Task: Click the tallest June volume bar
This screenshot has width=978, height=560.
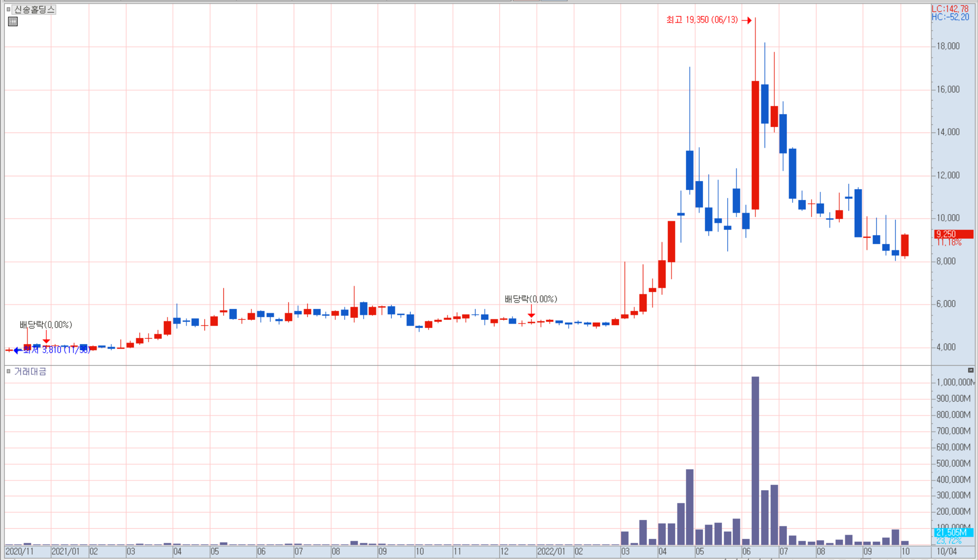Action: pyautogui.click(x=755, y=460)
